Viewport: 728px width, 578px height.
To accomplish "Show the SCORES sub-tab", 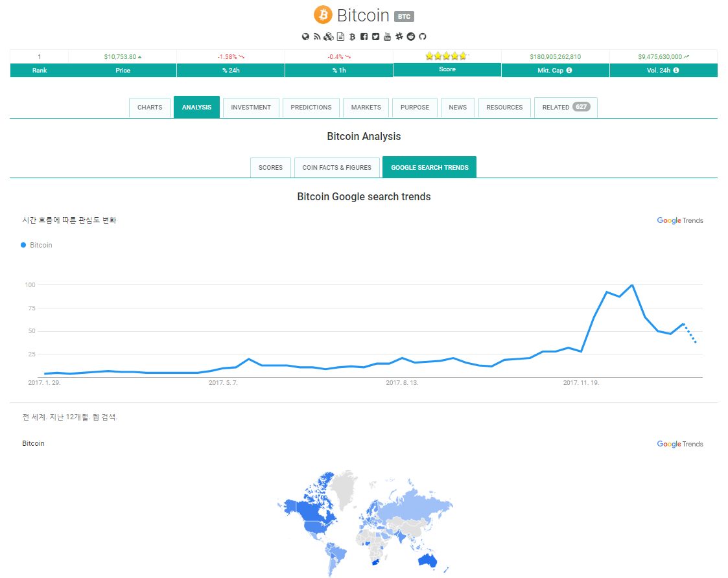I will (x=271, y=168).
